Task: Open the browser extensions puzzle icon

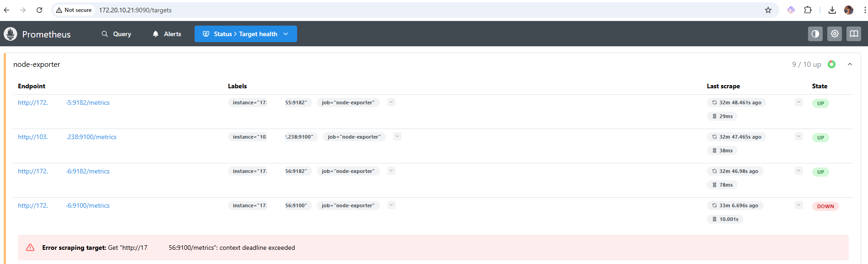Action: tap(808, 10)
